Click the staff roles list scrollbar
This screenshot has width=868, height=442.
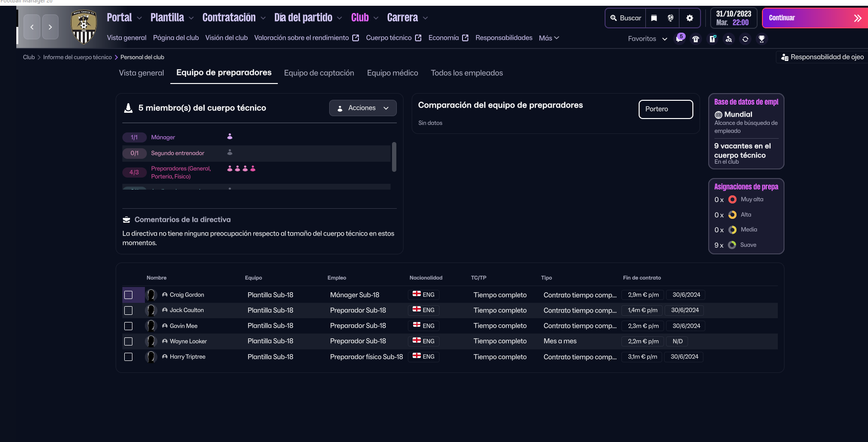coord(394,156)
